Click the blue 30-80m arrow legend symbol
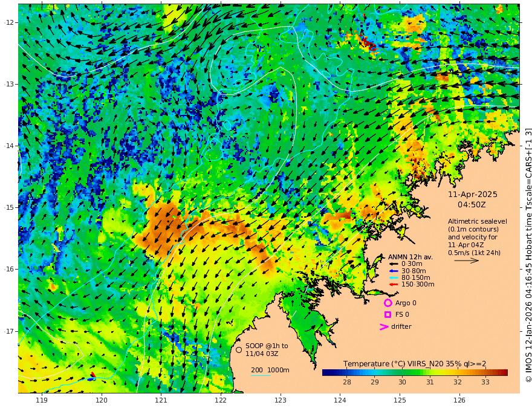 click(x=393, y=271)
